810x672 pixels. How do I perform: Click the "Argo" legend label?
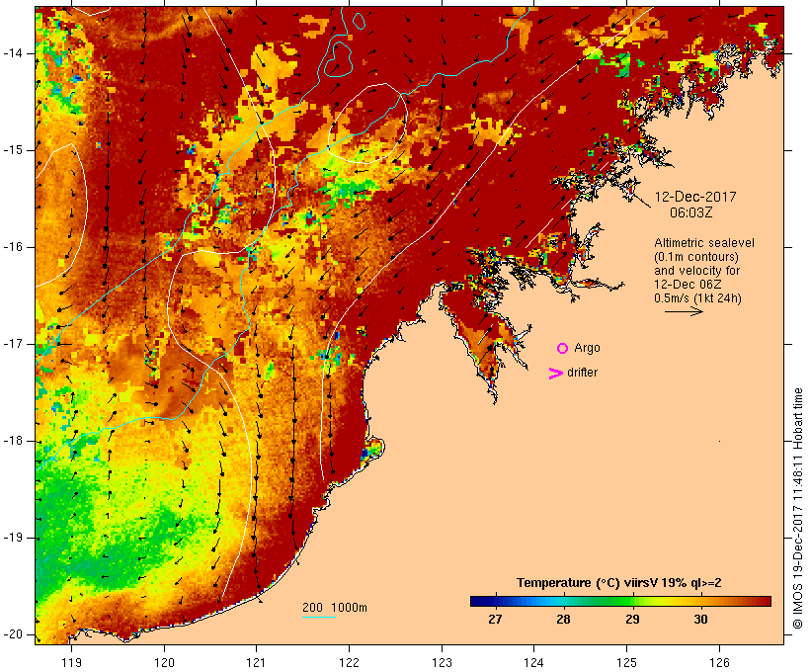point(588,348)
